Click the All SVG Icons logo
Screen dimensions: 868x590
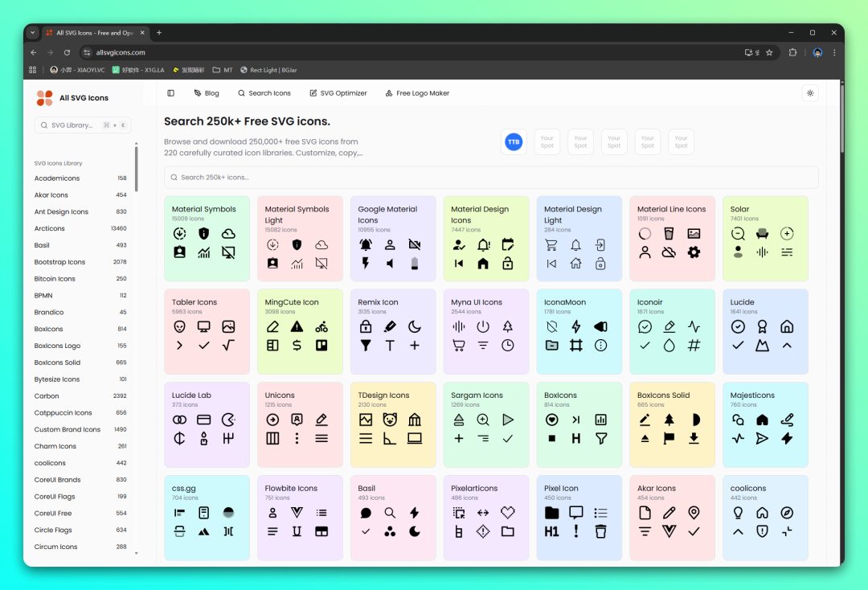[x=72, y=98]
